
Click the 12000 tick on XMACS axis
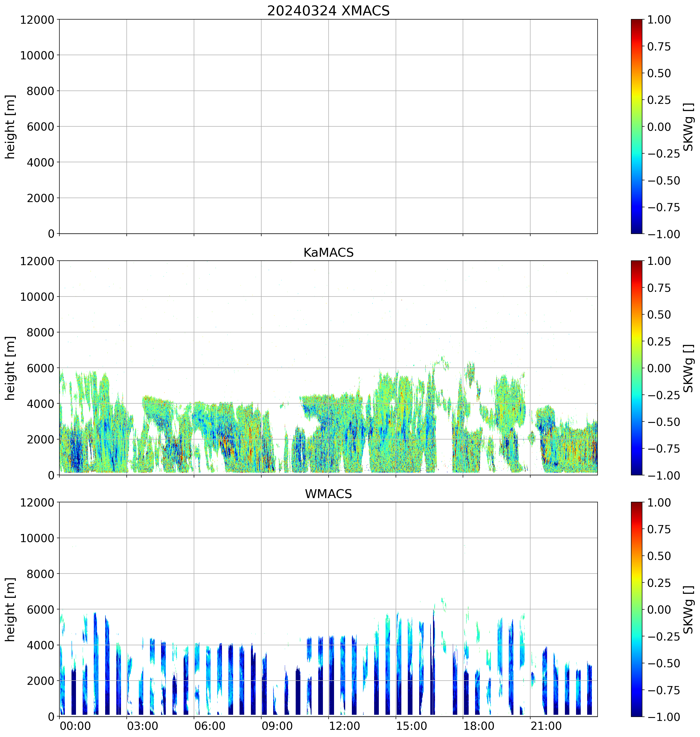[37, 19]
